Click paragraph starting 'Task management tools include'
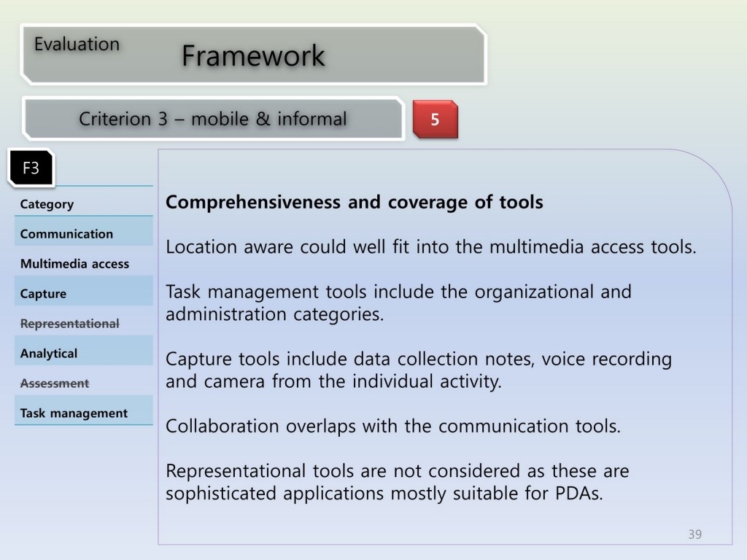747x560 pixels. coord(399,303)
